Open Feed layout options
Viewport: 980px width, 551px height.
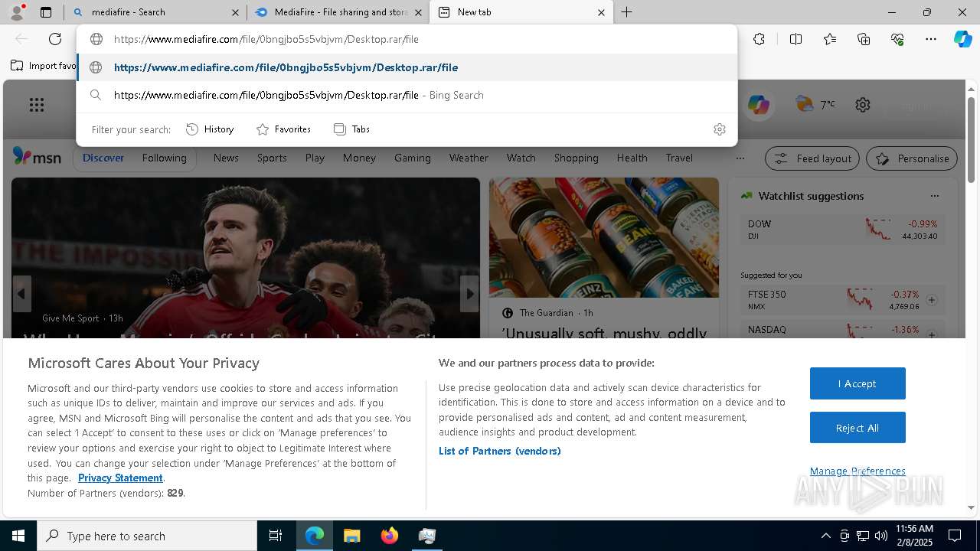point(813,158)
